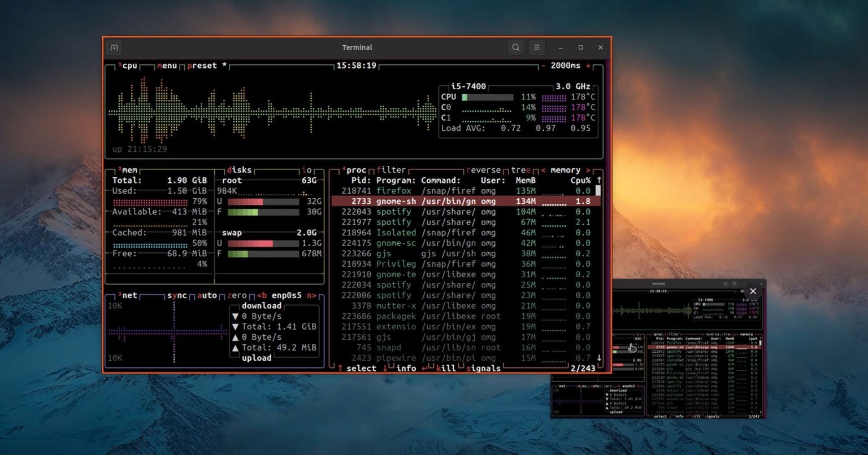
Task: Click the up arrow atop the process list
Action: [599, 180]
